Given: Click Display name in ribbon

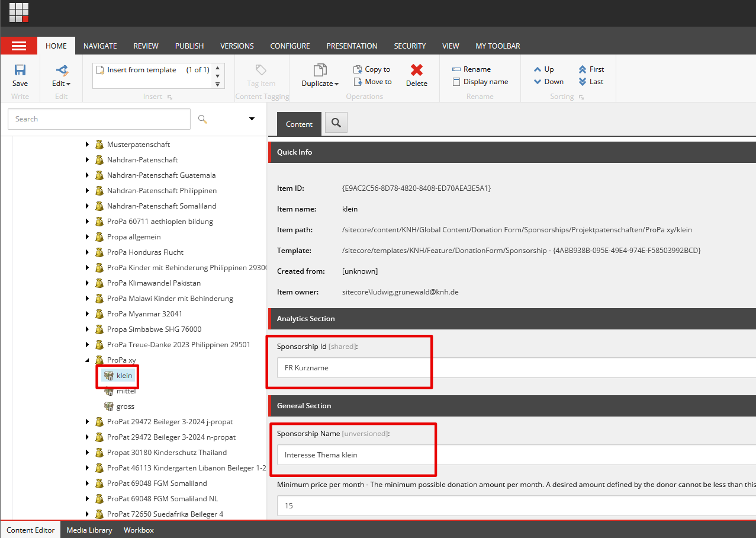Looking at the screenshot, I should 480,82.
